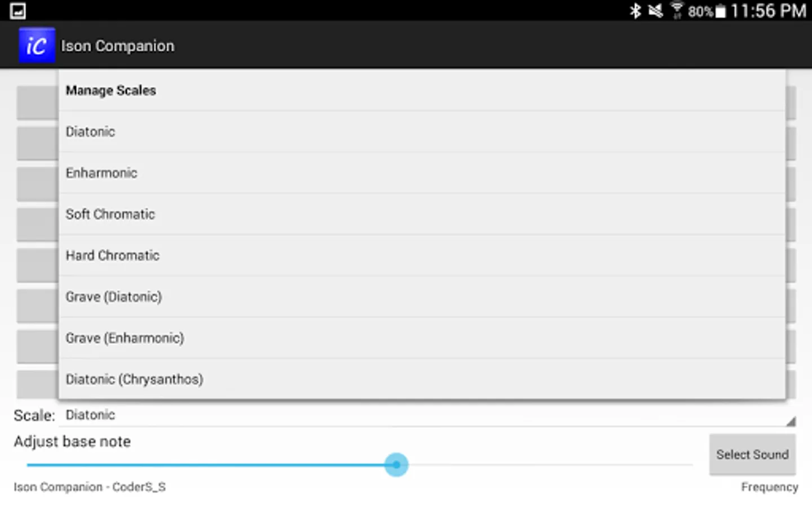Select Grave (Enharmonic) scale
The height and width of the screenshot is (508, 812).
[422, 338]
